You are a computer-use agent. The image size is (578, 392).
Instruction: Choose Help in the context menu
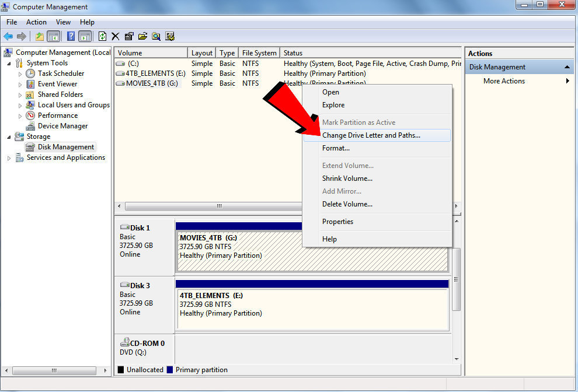pos(377,239)
